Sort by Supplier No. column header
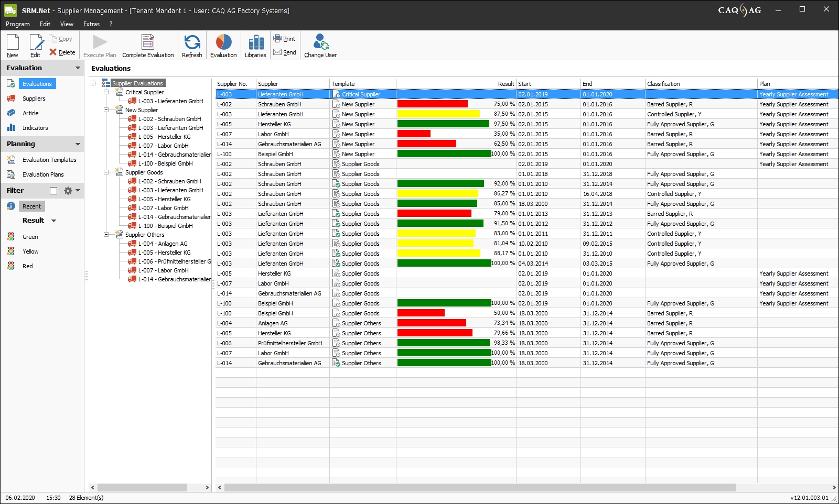The image size is (839, 504). click(235, 84)
